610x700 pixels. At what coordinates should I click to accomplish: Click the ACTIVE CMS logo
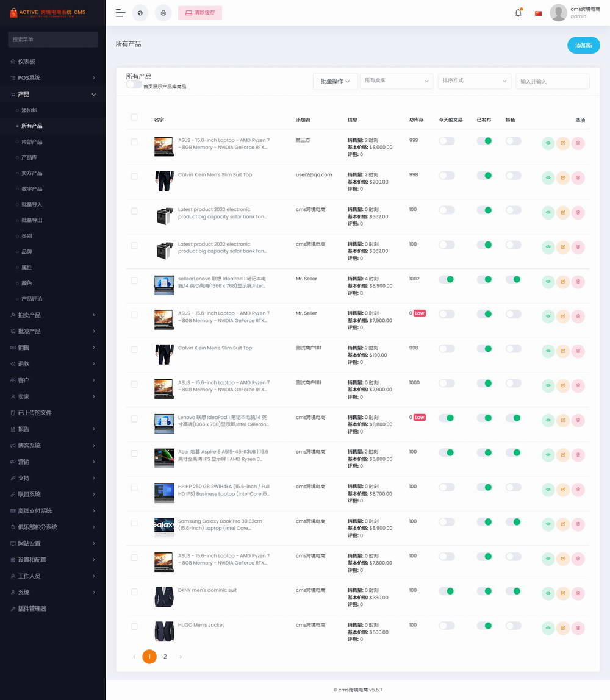click(x=48, y=12)
